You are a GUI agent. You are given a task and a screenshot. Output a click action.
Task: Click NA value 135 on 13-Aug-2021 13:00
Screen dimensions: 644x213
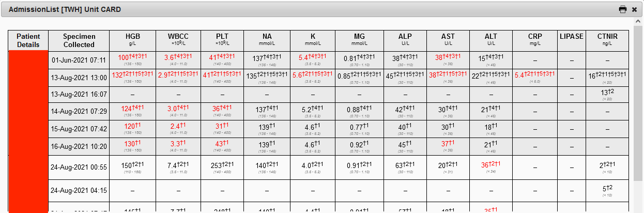click(x=267, y=75)
